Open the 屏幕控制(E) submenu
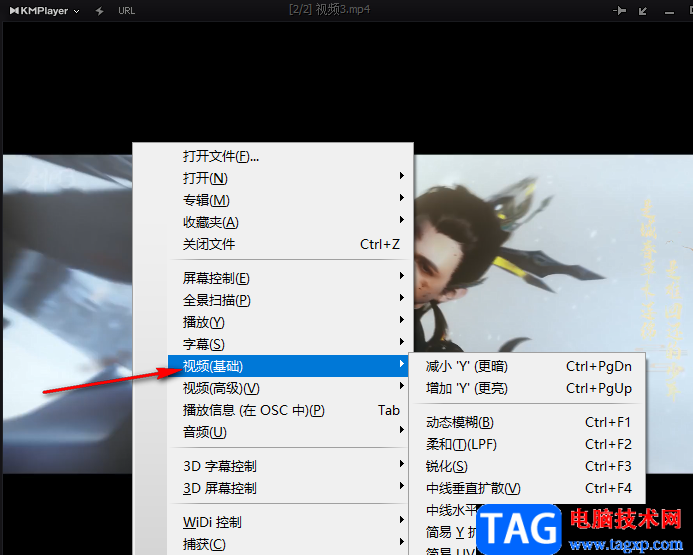This screenshot has width=693, height=555. coord(290,278)
